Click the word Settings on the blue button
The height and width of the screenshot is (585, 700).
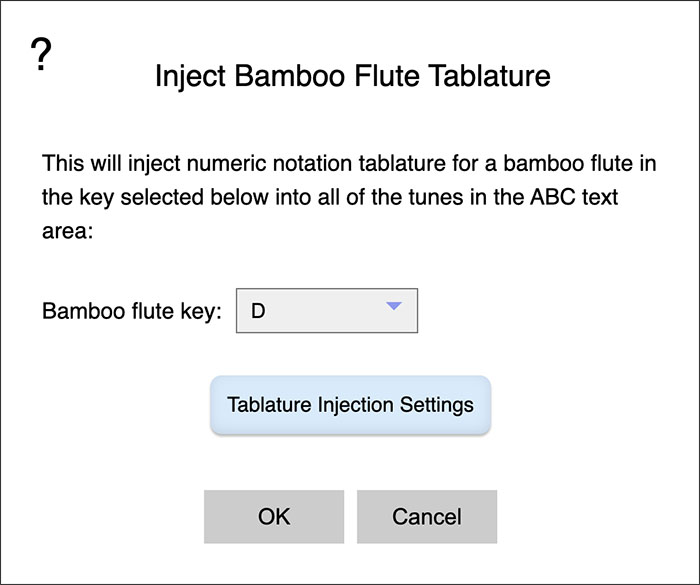(437, 405)
